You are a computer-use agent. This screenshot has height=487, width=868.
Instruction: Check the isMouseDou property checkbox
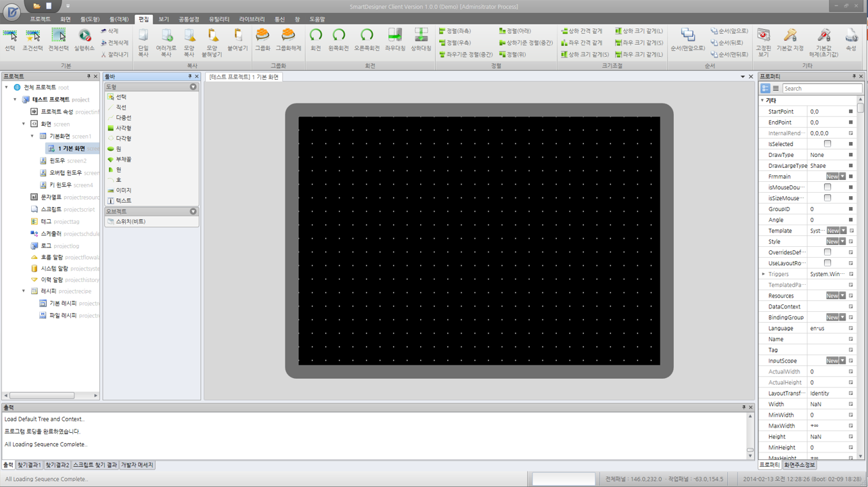827,187
